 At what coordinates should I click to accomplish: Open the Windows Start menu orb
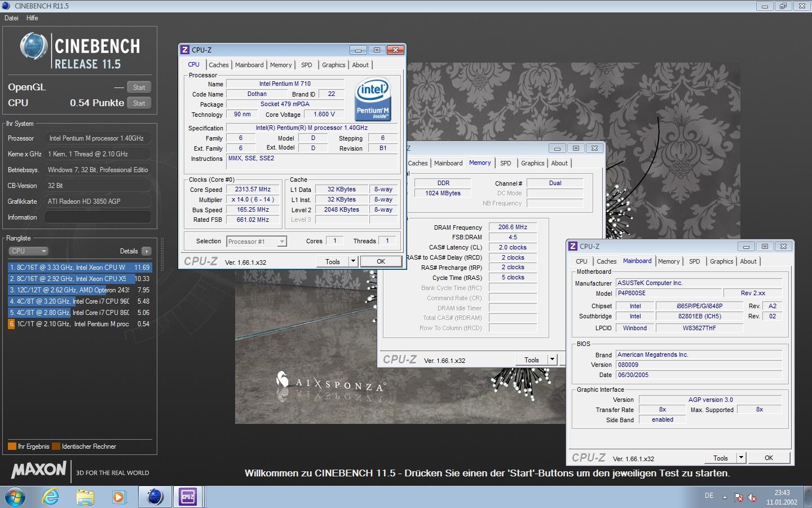point(15,497)
